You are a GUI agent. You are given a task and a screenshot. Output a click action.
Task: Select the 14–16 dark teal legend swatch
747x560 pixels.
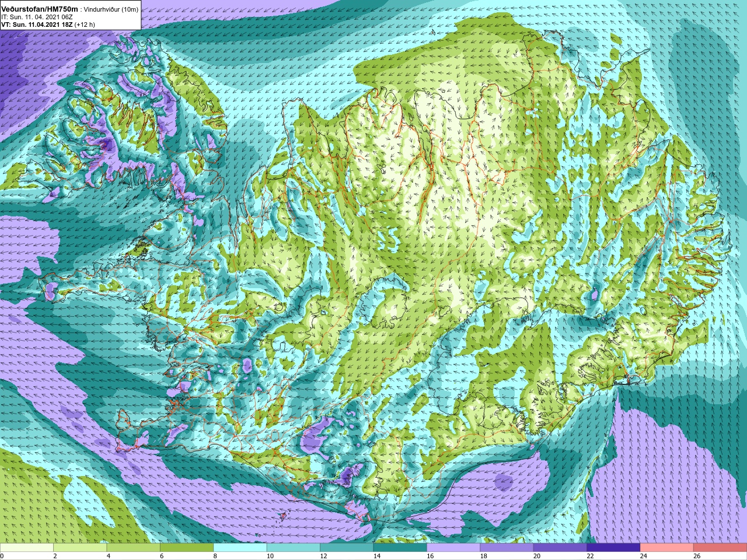[x=400, y=548]
